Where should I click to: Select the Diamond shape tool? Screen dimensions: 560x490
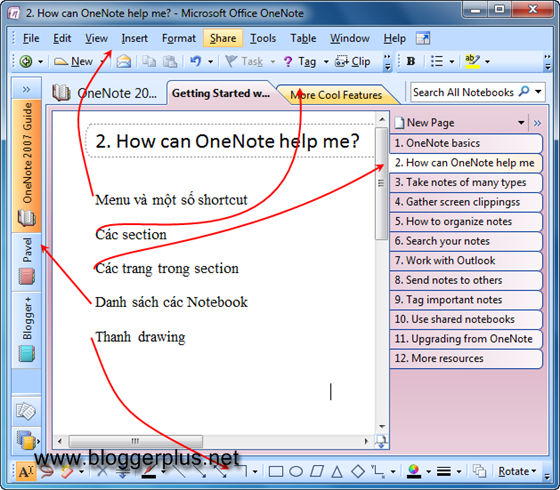pyautogui.click(x=358, y=472)
